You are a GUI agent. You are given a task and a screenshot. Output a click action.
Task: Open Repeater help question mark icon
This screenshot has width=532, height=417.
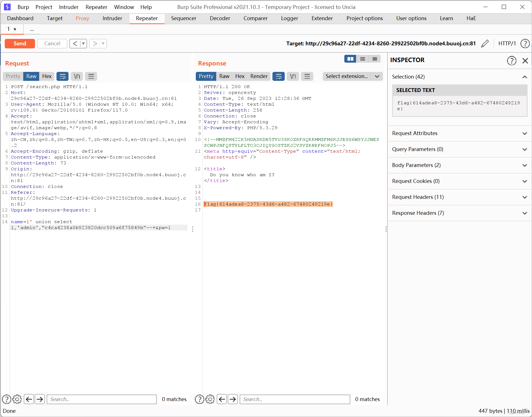[525, 44]
